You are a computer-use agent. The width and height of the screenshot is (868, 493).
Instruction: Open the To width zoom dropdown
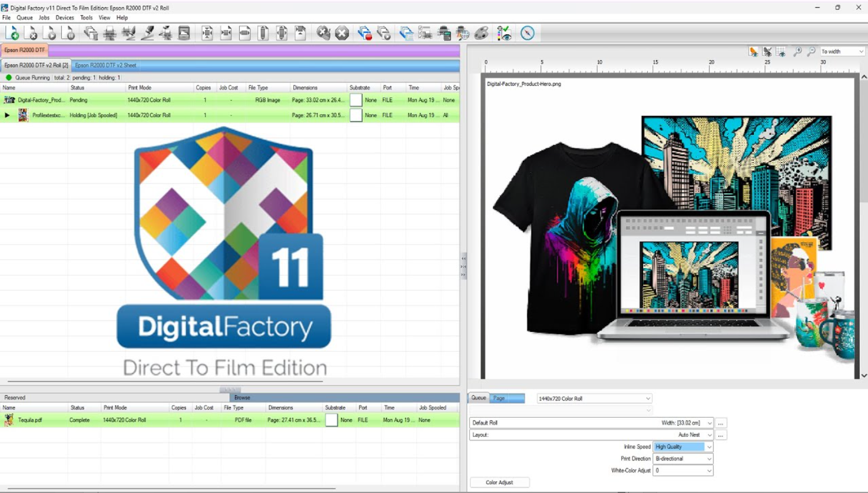860,52
